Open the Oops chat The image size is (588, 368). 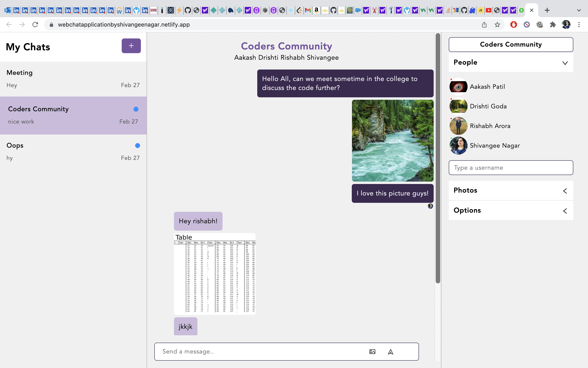click(73, 152)
